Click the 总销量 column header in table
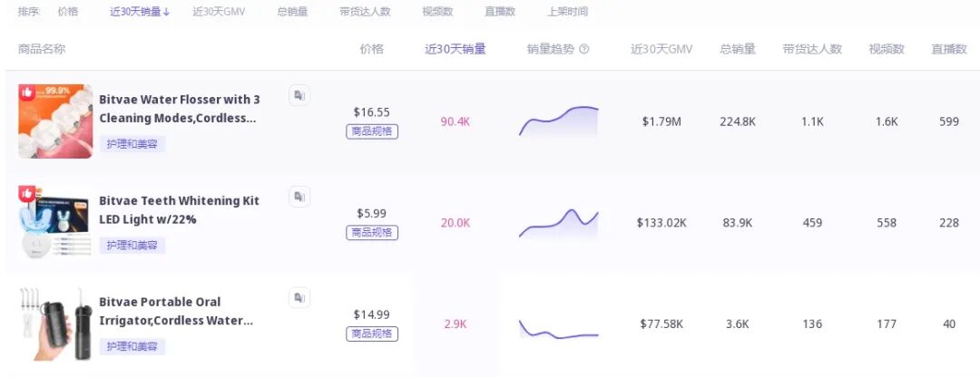The image size is (980, 377). [x=738, y=49]
